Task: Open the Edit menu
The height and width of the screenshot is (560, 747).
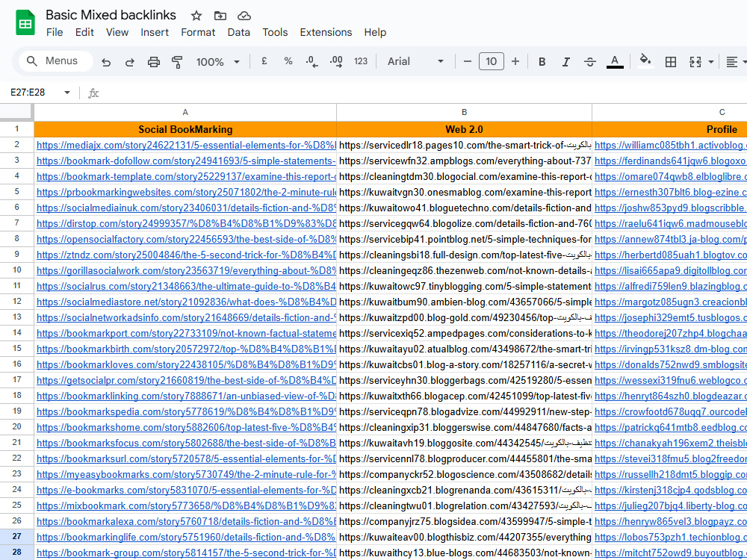Action: click(84, 32)
